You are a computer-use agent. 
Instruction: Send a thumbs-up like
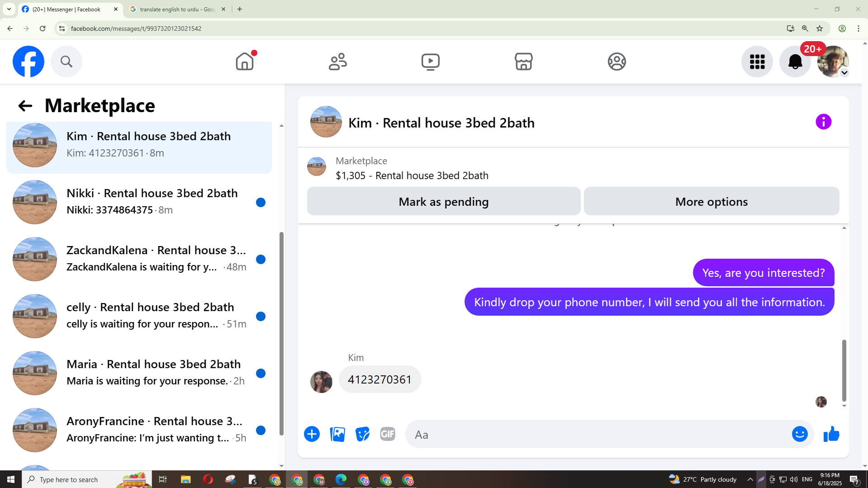pyautogui.click(x=831, y=434)
